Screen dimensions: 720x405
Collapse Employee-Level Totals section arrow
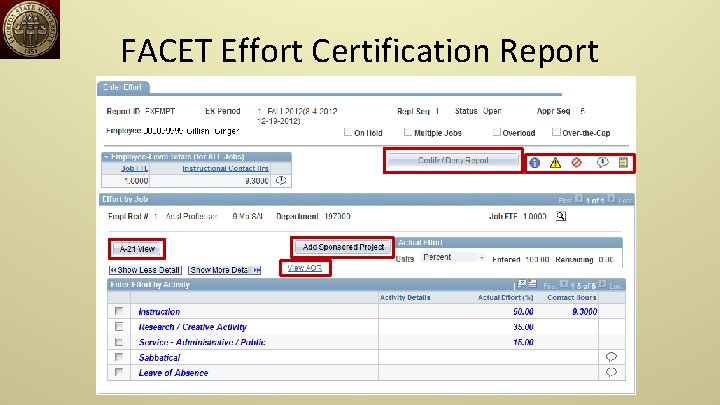106,157
